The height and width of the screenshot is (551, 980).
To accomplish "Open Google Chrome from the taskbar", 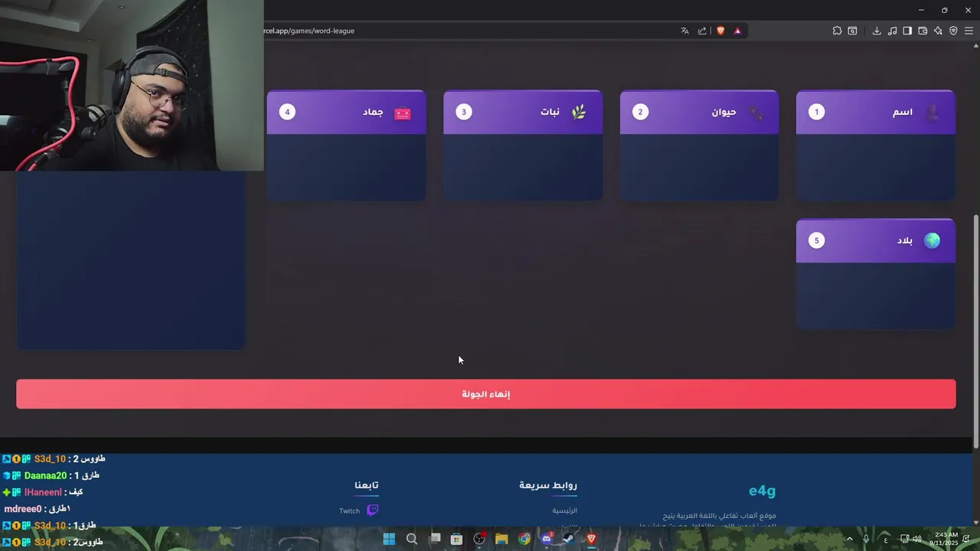I will pos(524,539).
